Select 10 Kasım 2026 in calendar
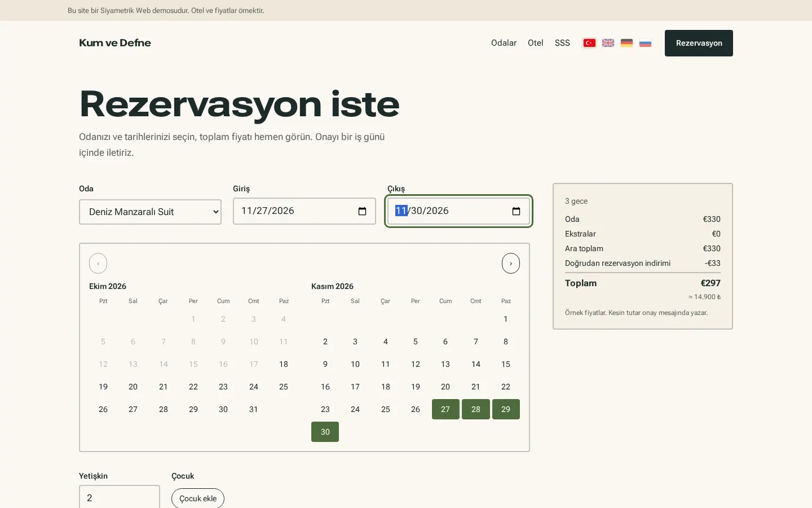812x508 pixels. (x=355, y=364)
